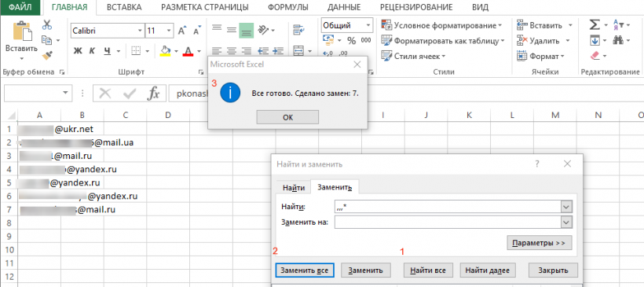The height and width of the screenshot is (287, 644).
Task: Switch to РАЗМЕТКА СТРАНИЦЫ tab
Action: pyautogui.click(x=204, y=7)
